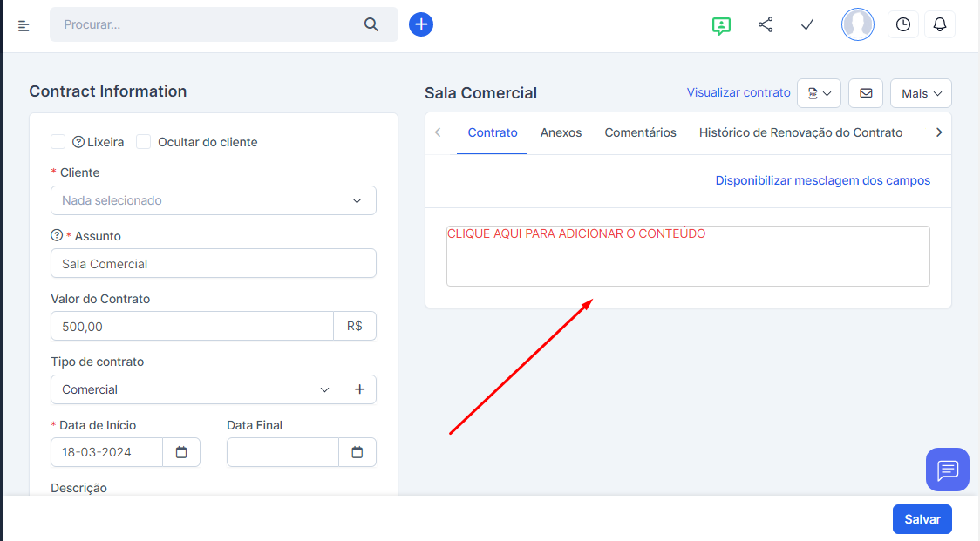Click the Salvar button
Screen dimensions: 980x541
pyautogui.click(x=922, y=519)
